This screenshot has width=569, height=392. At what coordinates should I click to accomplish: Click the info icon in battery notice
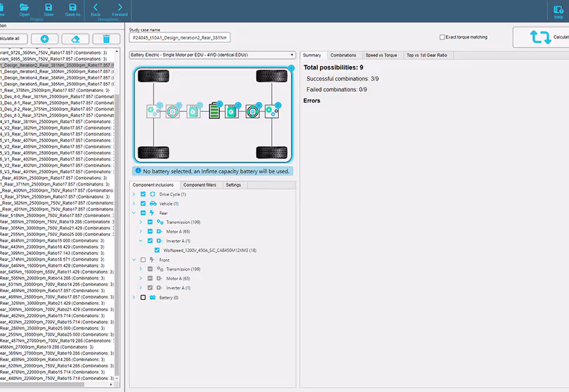(138, 171)
